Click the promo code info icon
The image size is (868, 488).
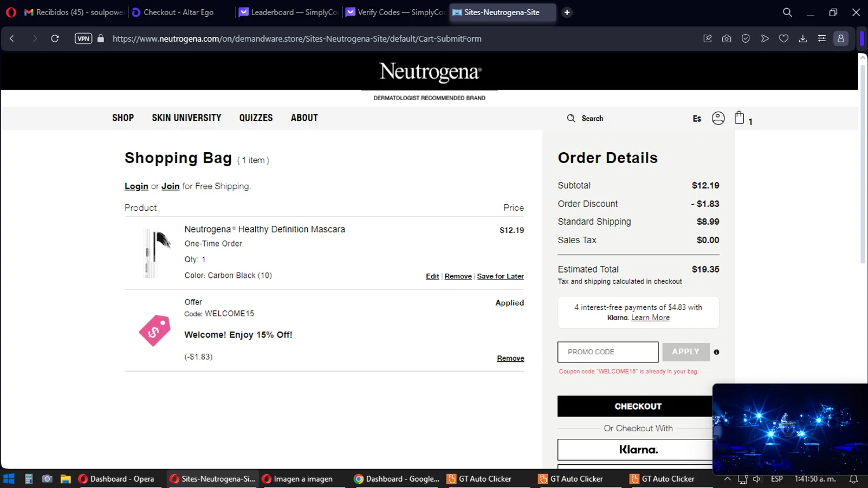(716, 352)
